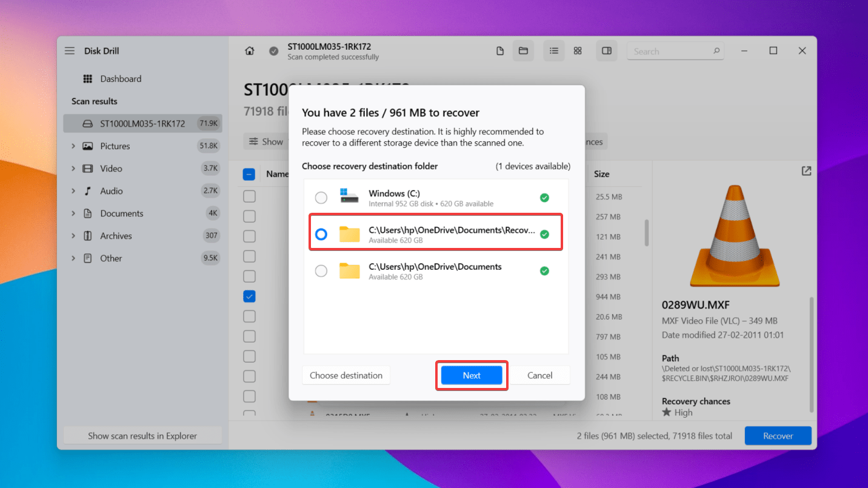Image resolution: width=868 pixels, height=488 pixels.
Task: Expand the Documents category
Action: [x=73, y=213]
